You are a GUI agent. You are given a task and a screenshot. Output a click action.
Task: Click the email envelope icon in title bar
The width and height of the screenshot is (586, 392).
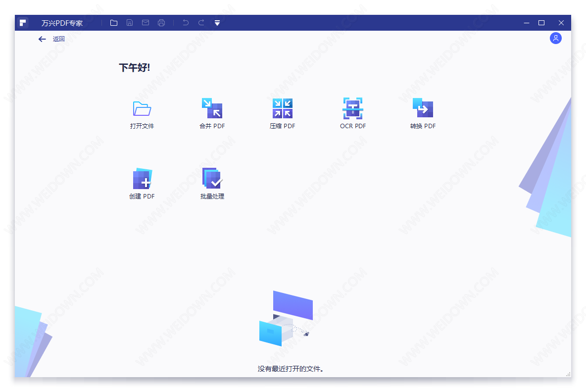click(x=146, y=23)
